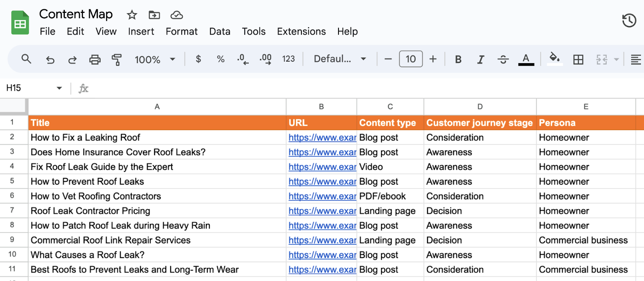The image size is (644, 281).
Task: Open version history clock icon
Action: pos(629,20)
